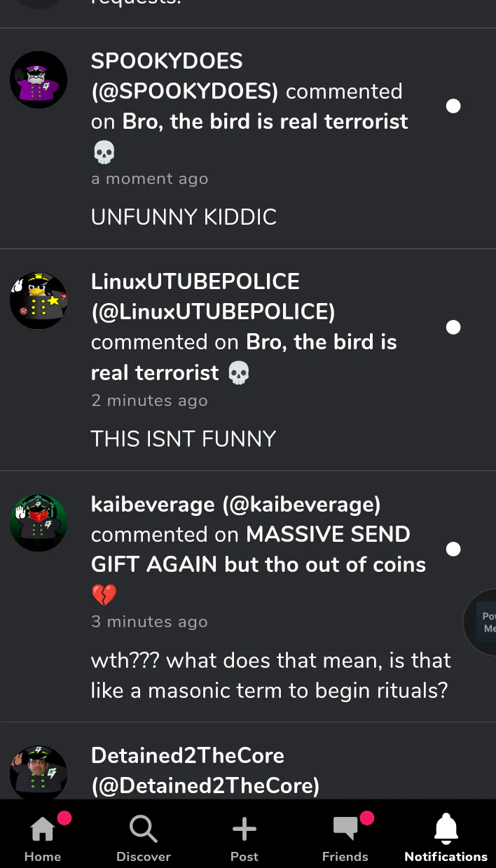Tap unread dot on LinuxUTUBEPOLICE notification

[453, 327]
